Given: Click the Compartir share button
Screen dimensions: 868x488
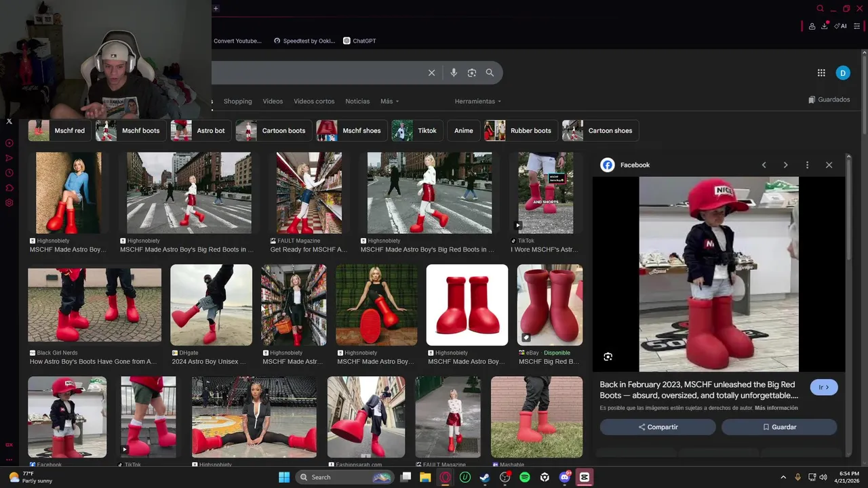Looking at the screenshot, I should [658, 427].
